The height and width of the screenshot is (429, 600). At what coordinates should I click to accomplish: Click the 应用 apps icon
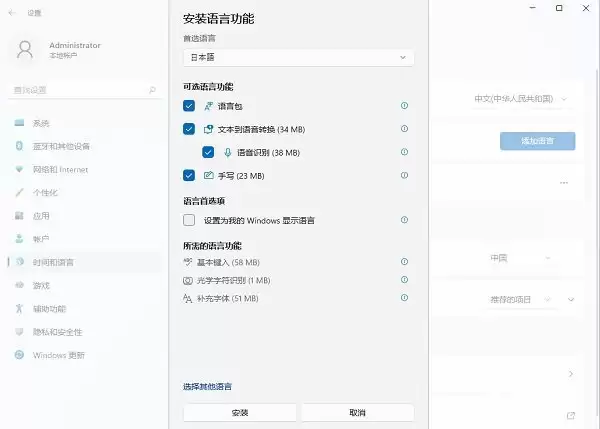tap(19, 215)
